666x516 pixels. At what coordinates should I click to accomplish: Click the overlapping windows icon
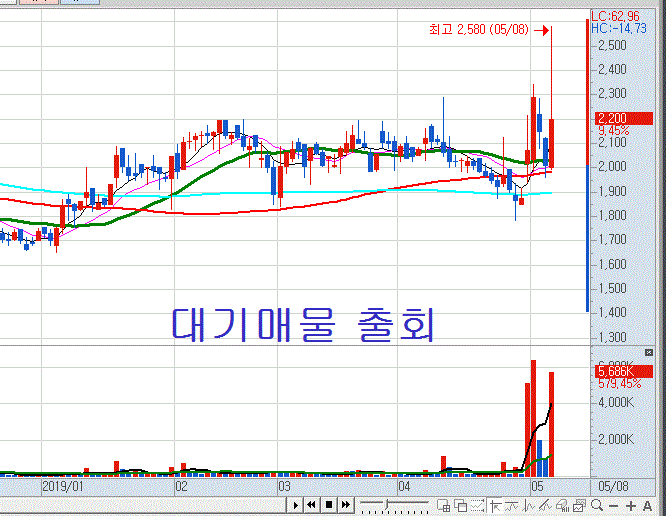point(460,505)
